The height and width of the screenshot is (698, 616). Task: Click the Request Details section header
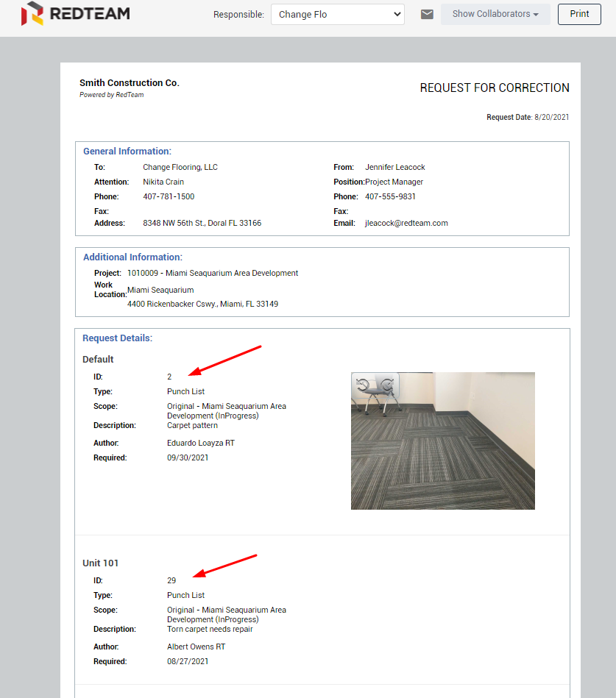[117, 338]
